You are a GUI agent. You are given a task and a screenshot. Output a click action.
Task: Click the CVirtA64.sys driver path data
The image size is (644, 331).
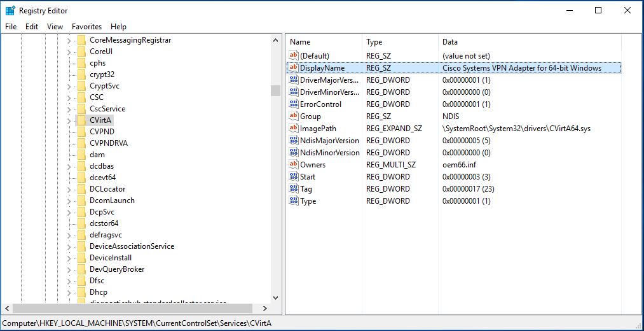tap(516, 129)
